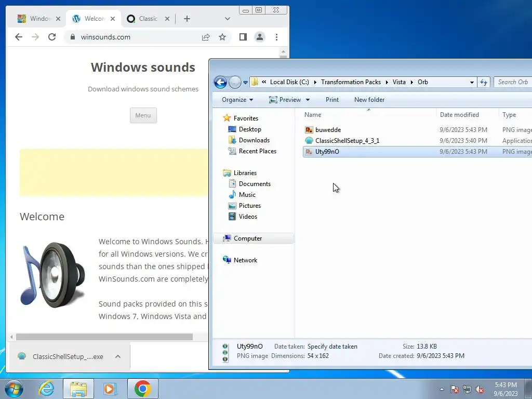Open Chrome profile avatar
This screenshot has width=532, height=399.
click(260, 37)
